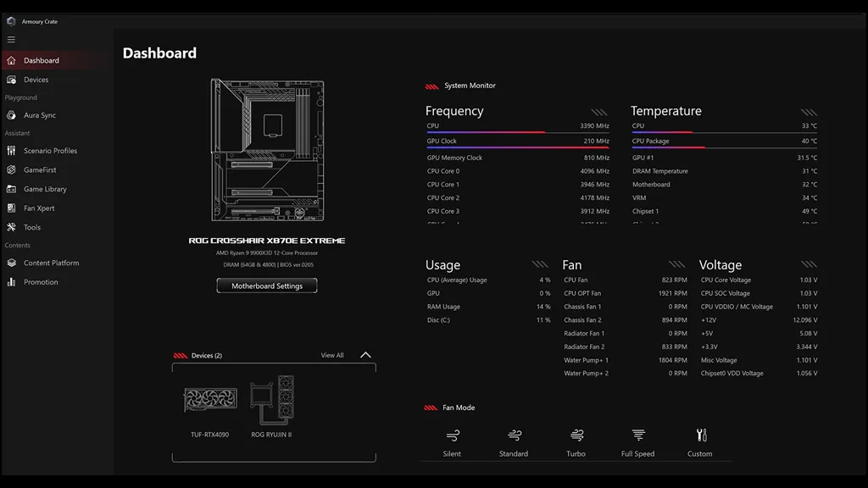Open Custom fan mode settings
The height and width of the screenshot is (488, 868).
(x=700, y=435)
